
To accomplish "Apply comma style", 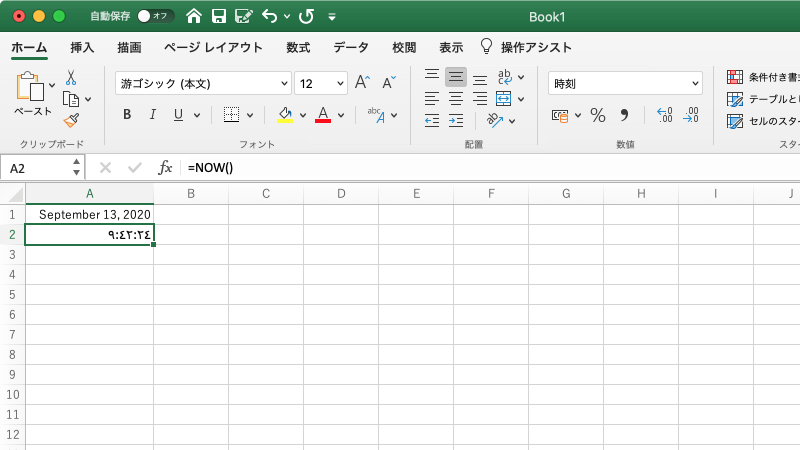I will coord(624,115).
